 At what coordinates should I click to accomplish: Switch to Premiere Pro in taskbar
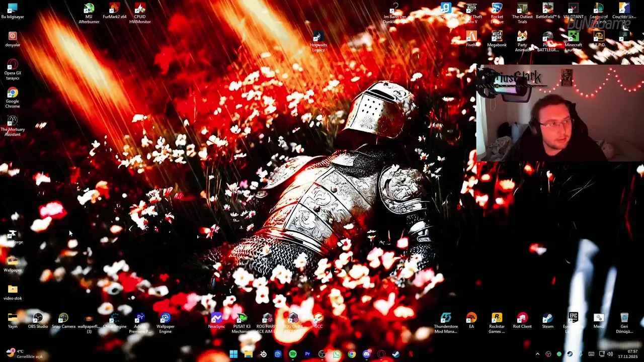307,354
